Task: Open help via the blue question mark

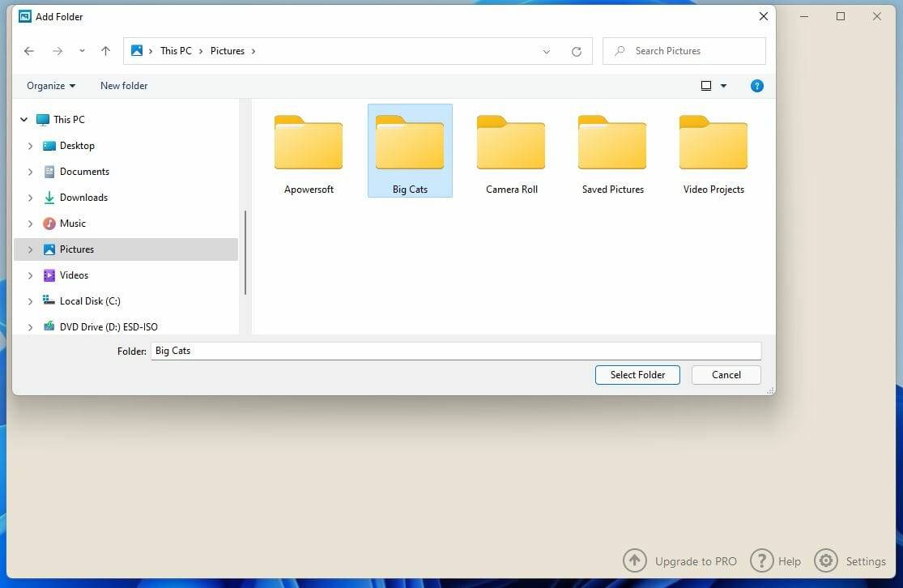Action: [756, 85]
